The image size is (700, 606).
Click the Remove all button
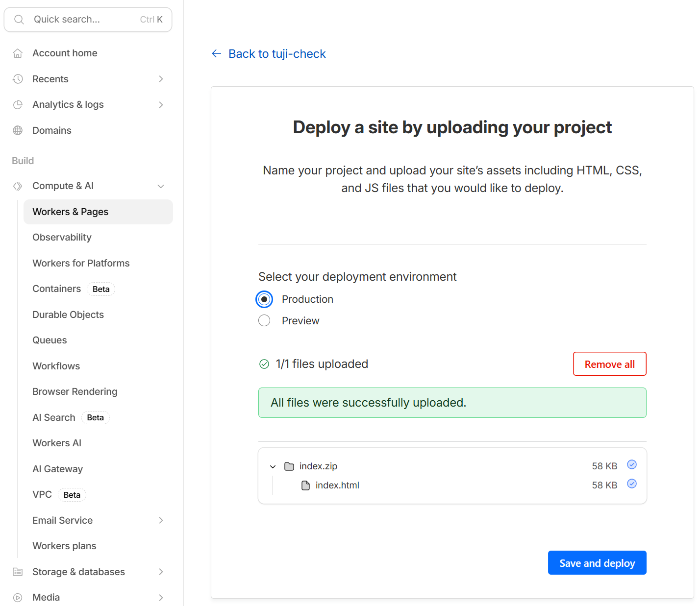pos(609,364)
